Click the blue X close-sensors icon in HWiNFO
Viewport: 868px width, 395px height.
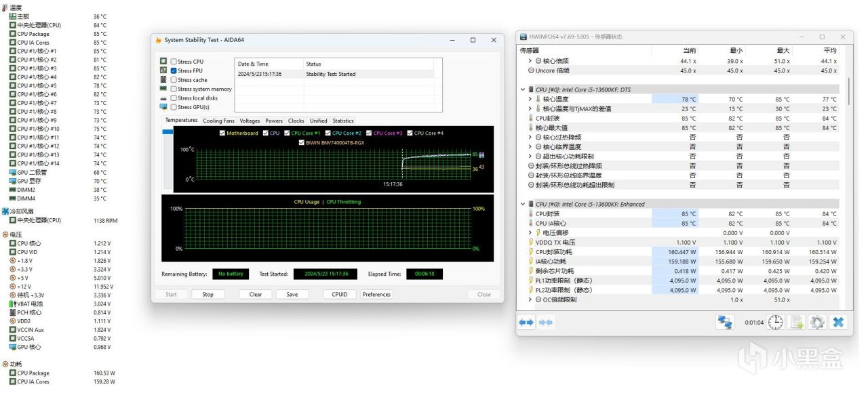tap(839, 323)
